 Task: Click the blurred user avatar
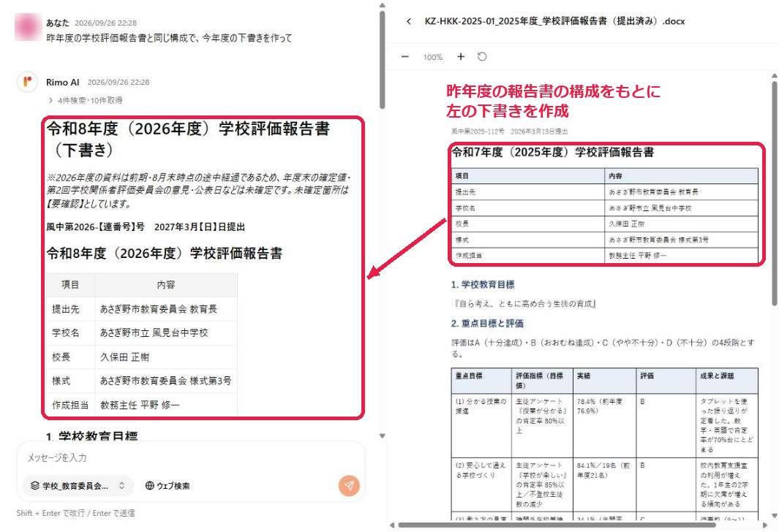click(28, 27)
